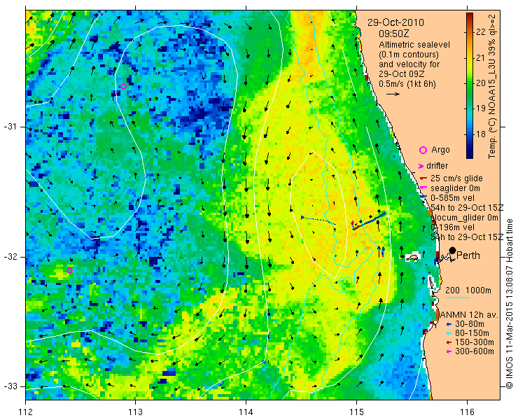Click the -33 latitude axis label
The image size is (518, 420).
tap(10, 386)
